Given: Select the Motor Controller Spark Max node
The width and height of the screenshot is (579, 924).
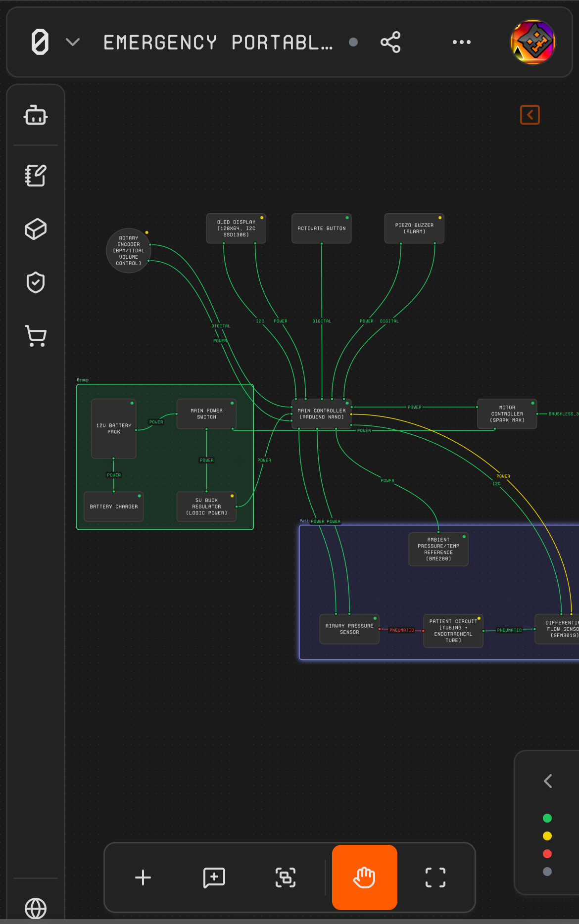Looking at the screenshot, I should coord(507,414).
